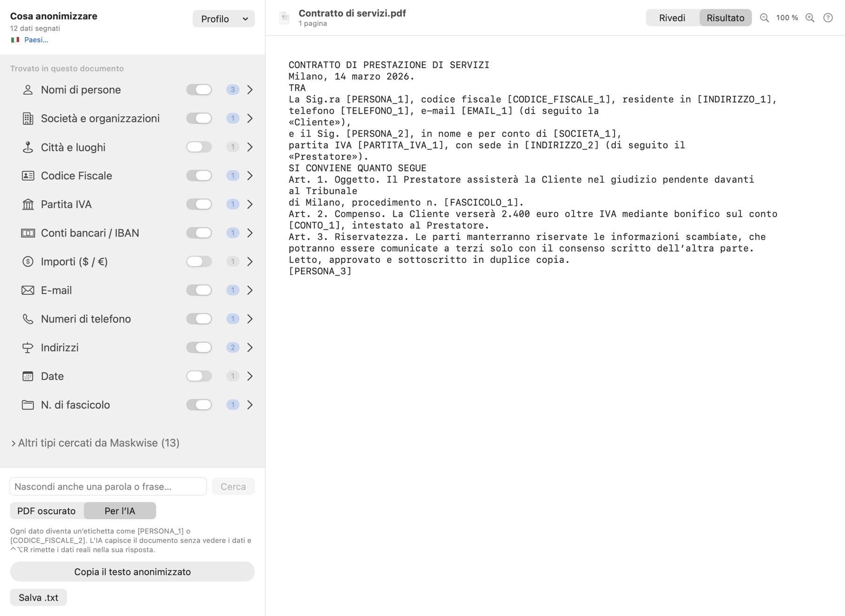Expand the Società e organizzazioni chevron

pyautogui.click(x=250, y=118)
